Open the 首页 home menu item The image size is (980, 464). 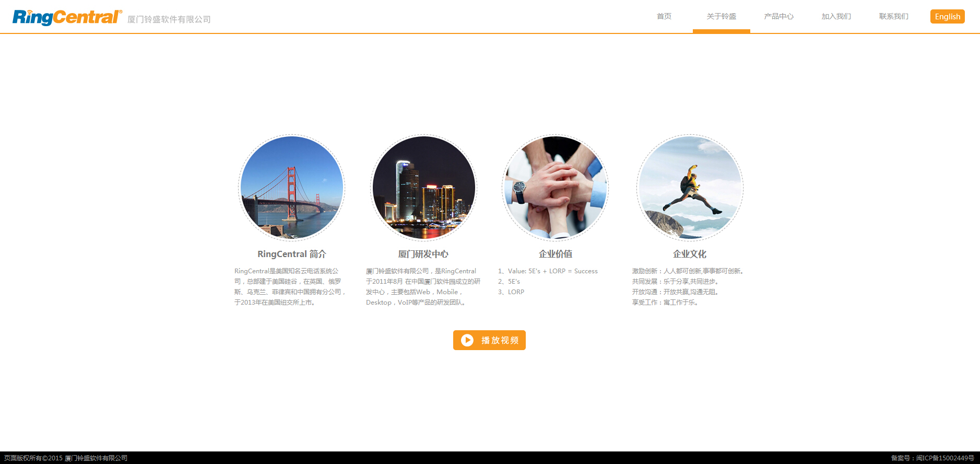click(x=664, y=16)
